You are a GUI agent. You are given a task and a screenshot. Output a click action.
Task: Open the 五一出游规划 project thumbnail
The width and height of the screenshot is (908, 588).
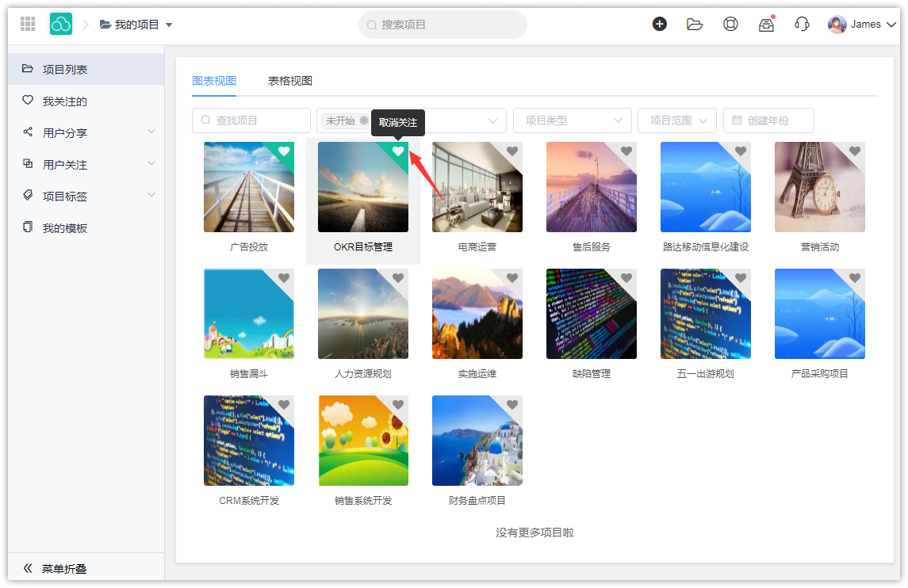705,314
